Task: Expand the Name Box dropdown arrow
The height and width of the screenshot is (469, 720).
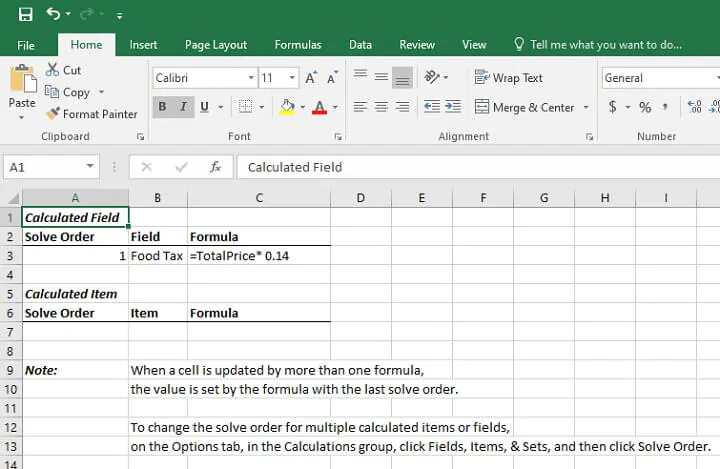Action: (x=90, y=166)
